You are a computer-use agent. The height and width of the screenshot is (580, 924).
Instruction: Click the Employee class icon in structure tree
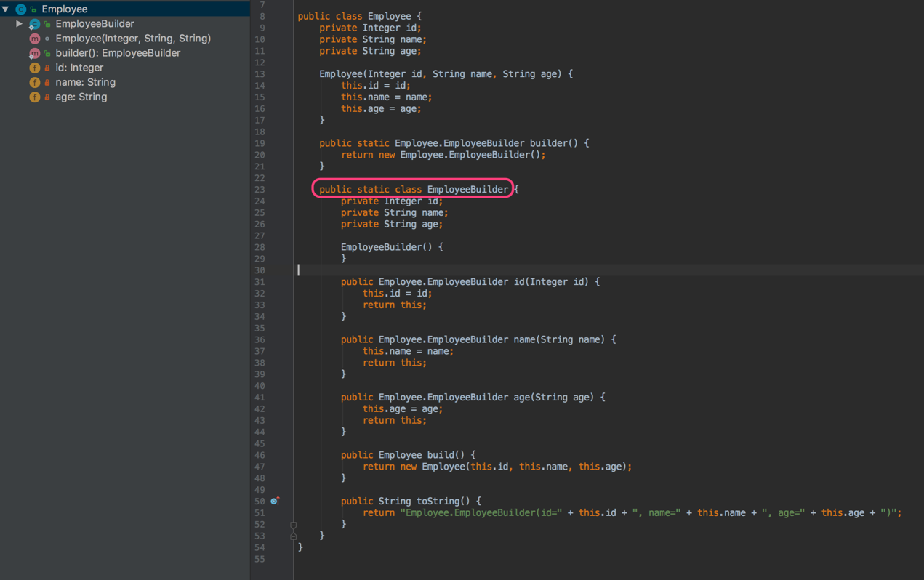pyautogui.click(x=20, y=9)
